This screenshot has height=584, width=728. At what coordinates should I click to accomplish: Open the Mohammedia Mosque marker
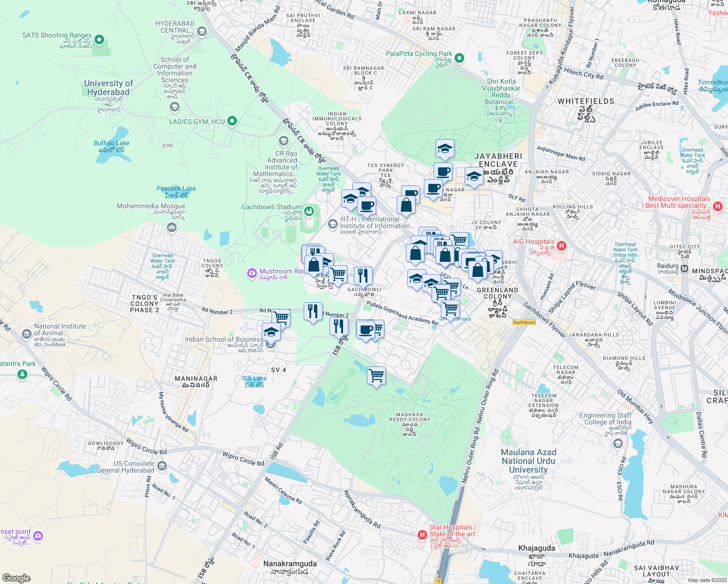coord(171,227)
